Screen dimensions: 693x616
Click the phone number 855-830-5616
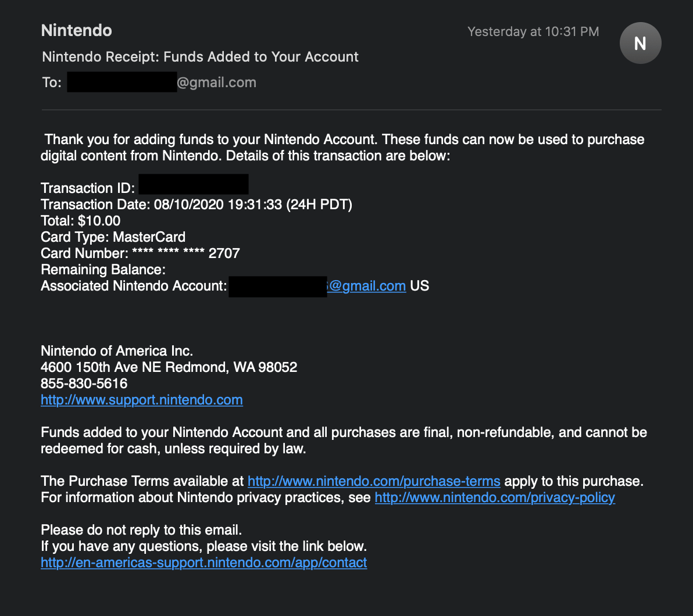click(x=84, y=384)
